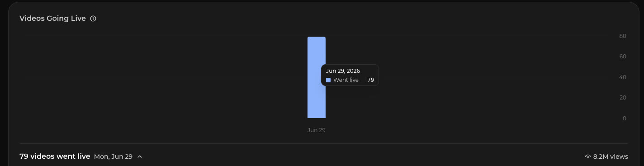Click the blue Jun 29 bar in the chart

click(x=316, y=77)
